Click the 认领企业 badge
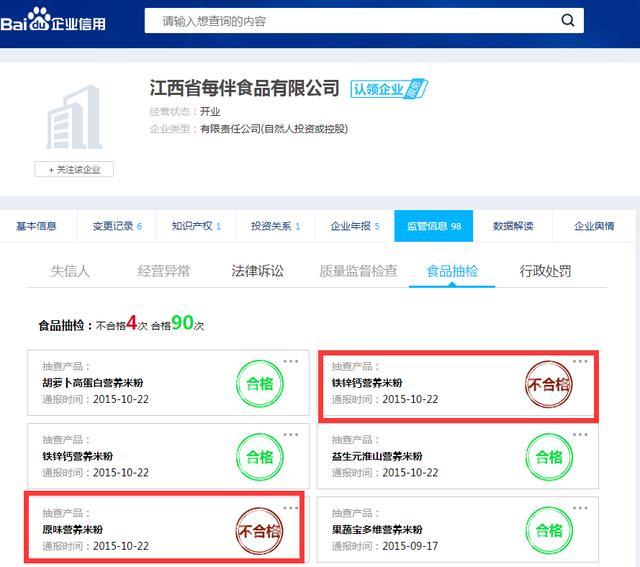Image resolution: width=640 pixels, height=567 pixels. point(387,89)
